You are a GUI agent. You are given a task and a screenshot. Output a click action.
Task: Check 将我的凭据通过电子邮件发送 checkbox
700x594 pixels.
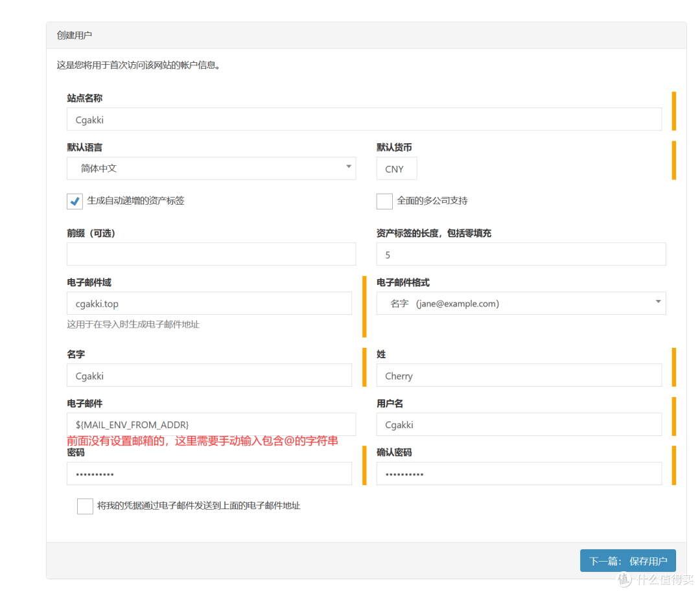pyautogui.click(x=85, y=506)
